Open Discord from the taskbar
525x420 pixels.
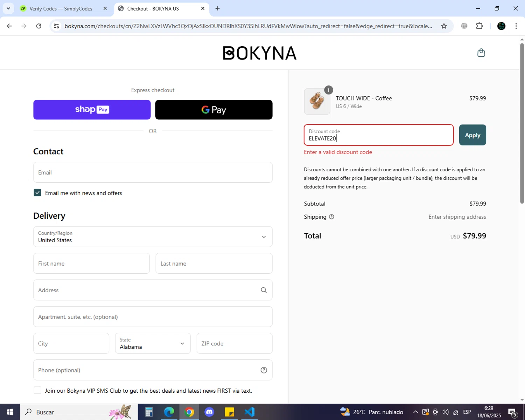point(209,412)
